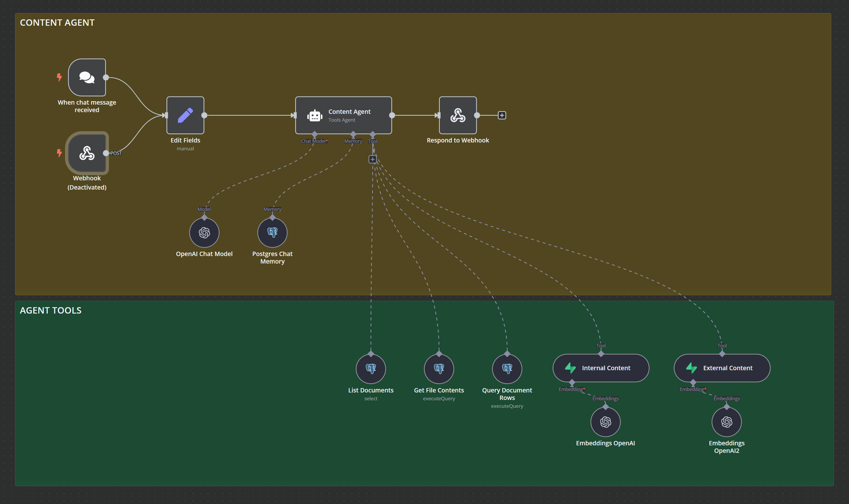Select the List Documents postgres node
This screenshot has width=849, height=504.
tap(371, 369)
